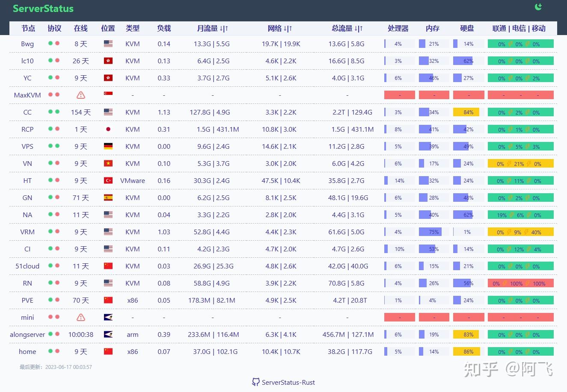Select the "4.2T | 20.8T" total traffic
Image resolution: width=567 pixels, height=392 pixels.
click(350, 300)
